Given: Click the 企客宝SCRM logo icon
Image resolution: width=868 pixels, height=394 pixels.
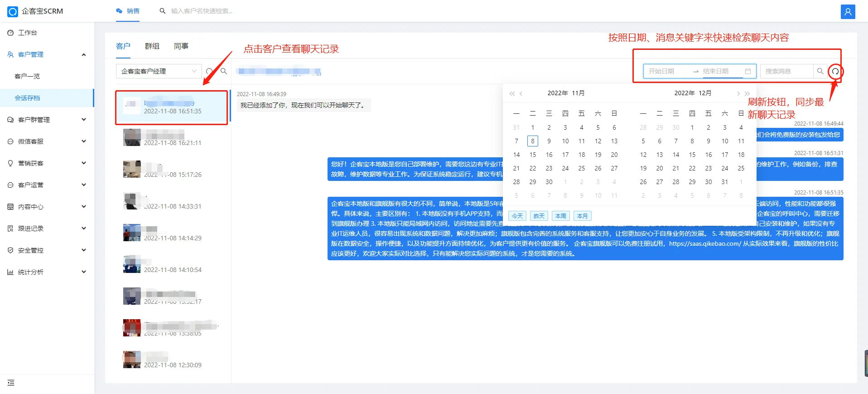Looking at the screenshot, I should click(x=13, y=11).
